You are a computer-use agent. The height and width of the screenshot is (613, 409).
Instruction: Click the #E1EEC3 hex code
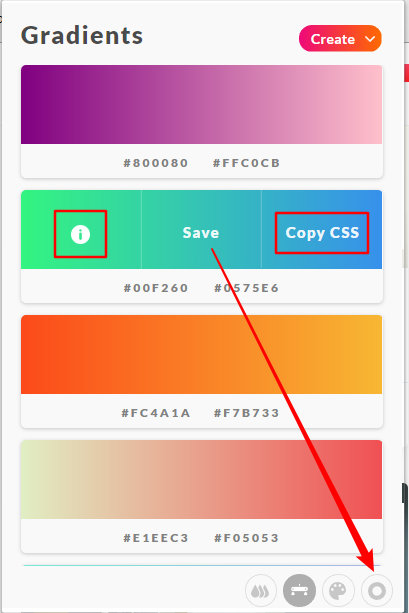[156, 538]
